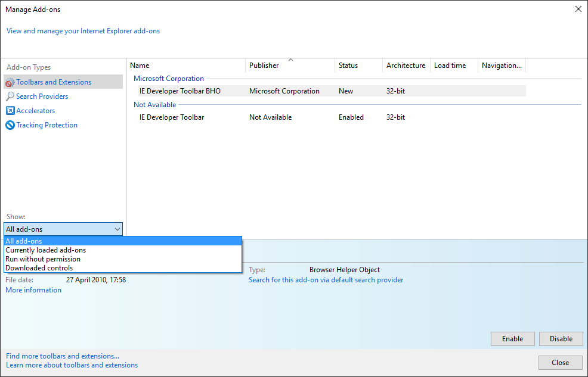Select the 'Not Available' group header
The image size is (588, 377).
pos(155,105)
